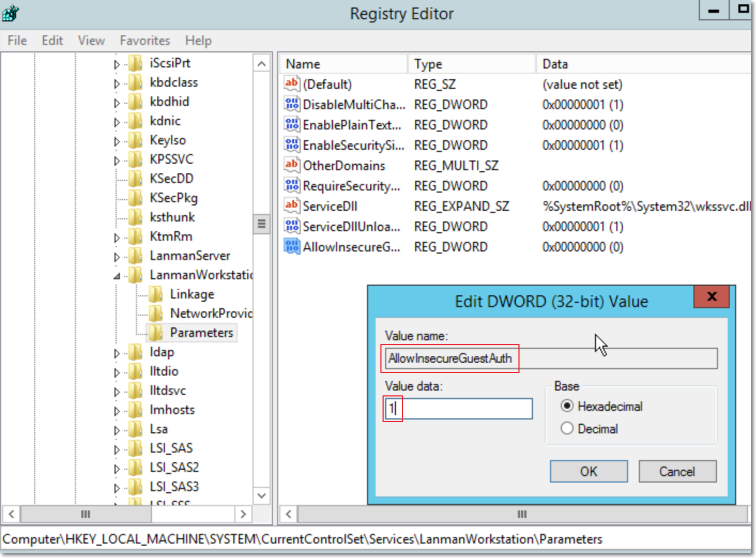Open the Edit menu
The image size is (756, 558).
pos(52,41)
